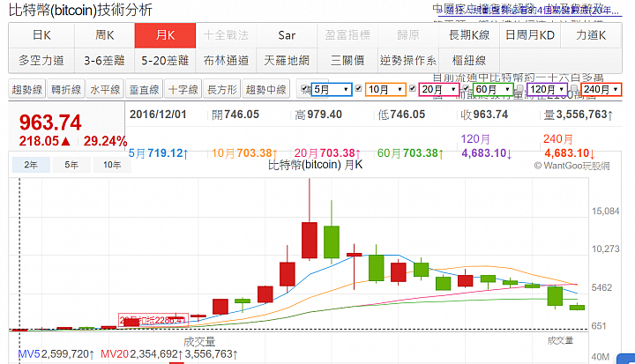Select the 長方形 rectangle drawing tool

pos(222,90)
